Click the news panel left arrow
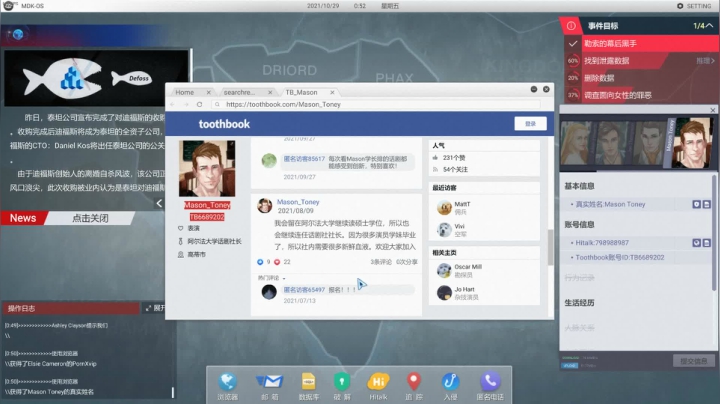 [159, 203]
